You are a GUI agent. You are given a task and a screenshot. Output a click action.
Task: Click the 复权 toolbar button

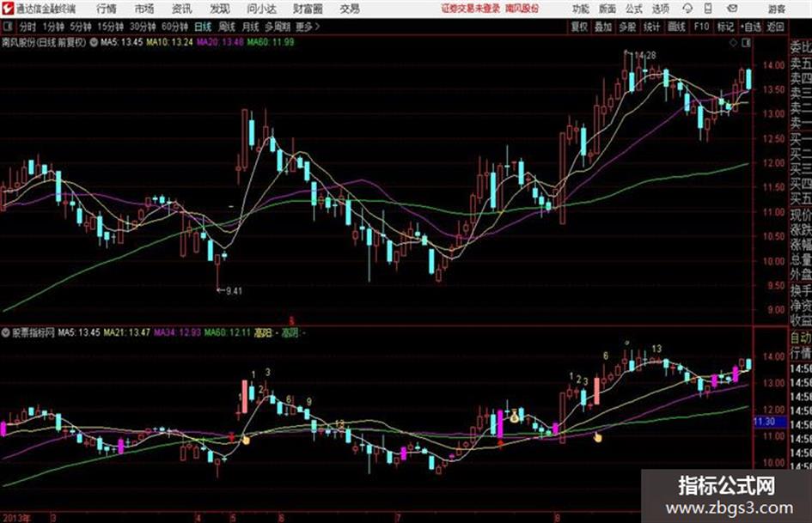(x=579, y=27)
